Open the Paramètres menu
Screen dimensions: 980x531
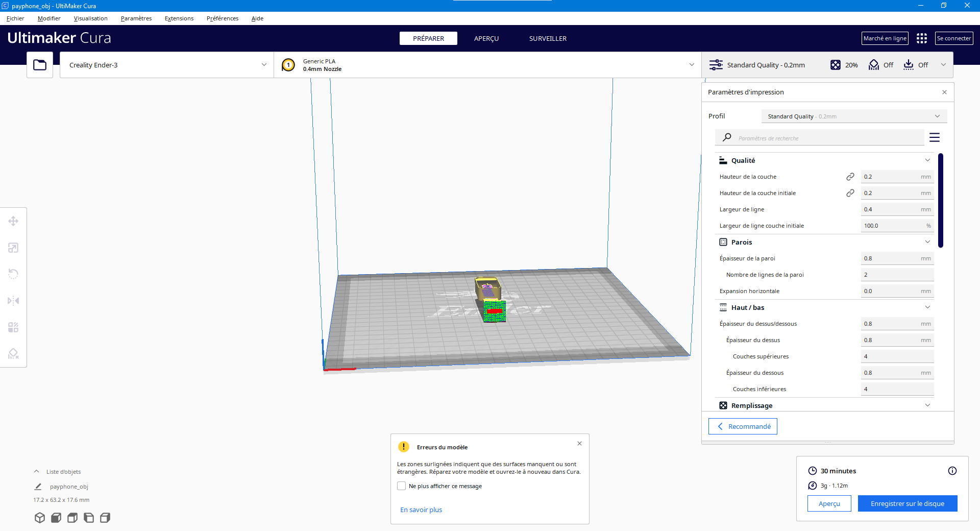click(136, 18)
